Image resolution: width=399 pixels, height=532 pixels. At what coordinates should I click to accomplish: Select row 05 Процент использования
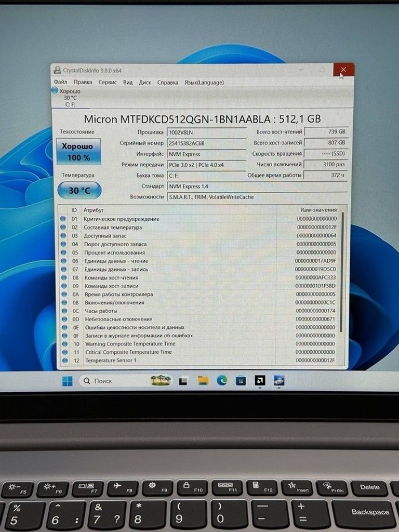pyautogui.click(x=200, y=252)
